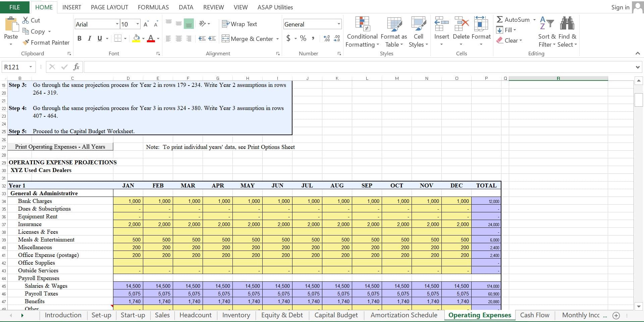Viewport: 644px width, 322px height.
Task: Open the ASAP Utilities tab
Action: tap(275, 7)
